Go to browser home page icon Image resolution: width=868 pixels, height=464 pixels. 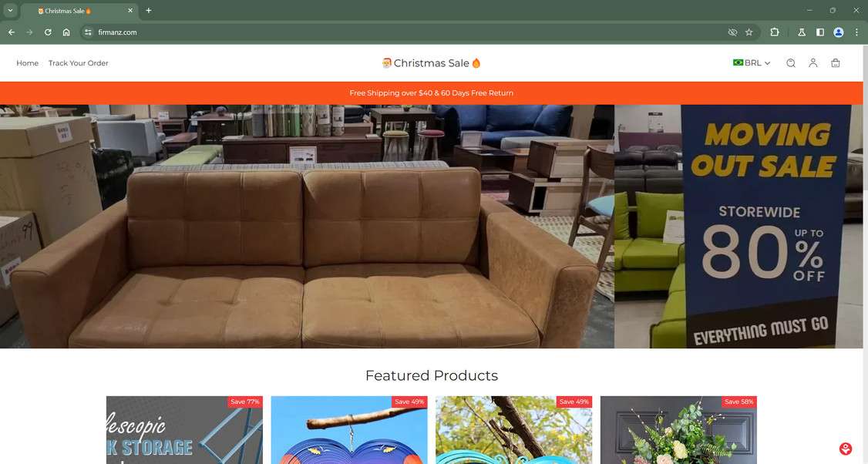[66, 32]
